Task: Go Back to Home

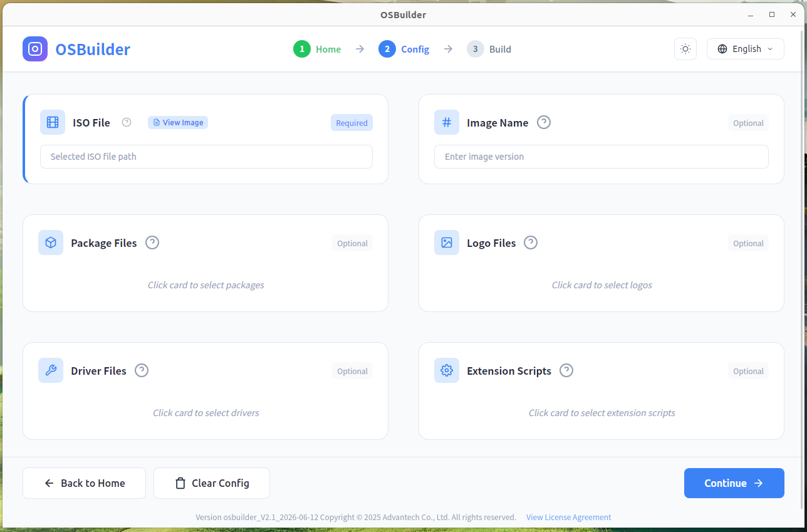Action: coord(84,483)
